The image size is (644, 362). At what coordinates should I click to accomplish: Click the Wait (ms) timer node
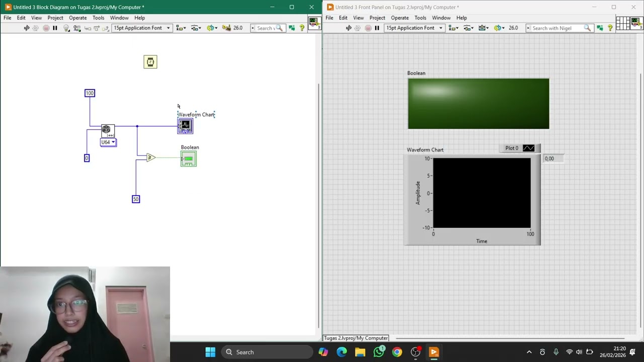click(150, 62)
